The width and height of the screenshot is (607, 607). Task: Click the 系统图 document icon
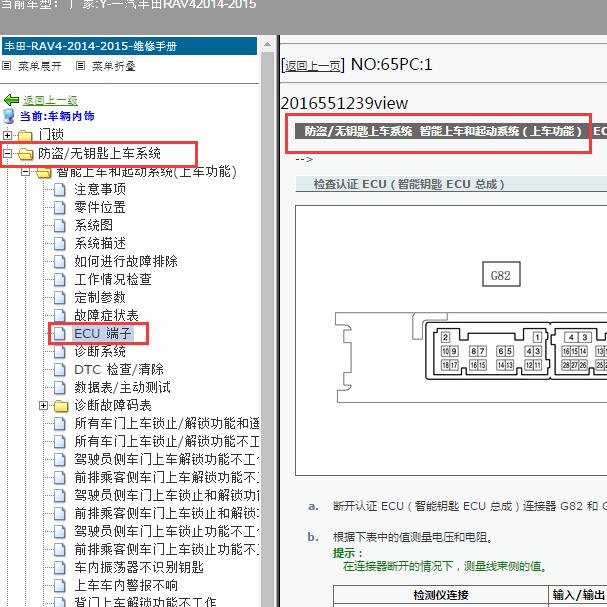coord(59,225)
